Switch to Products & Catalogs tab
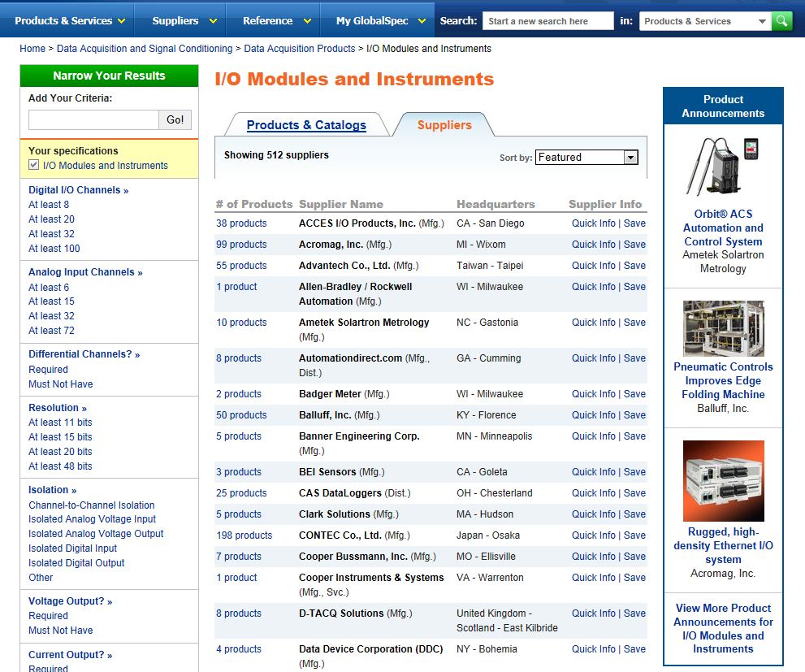Screen dimensions: 805x672 306,125
